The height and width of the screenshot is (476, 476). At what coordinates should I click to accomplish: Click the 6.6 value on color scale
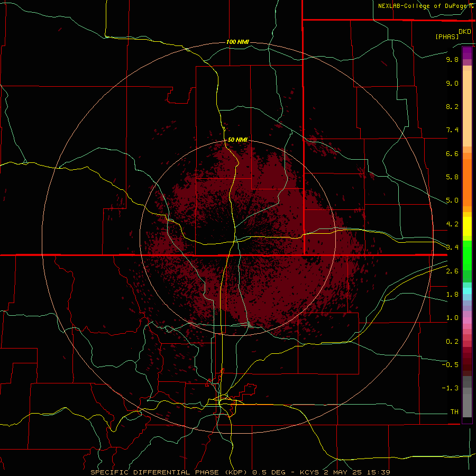pos(452,153)
